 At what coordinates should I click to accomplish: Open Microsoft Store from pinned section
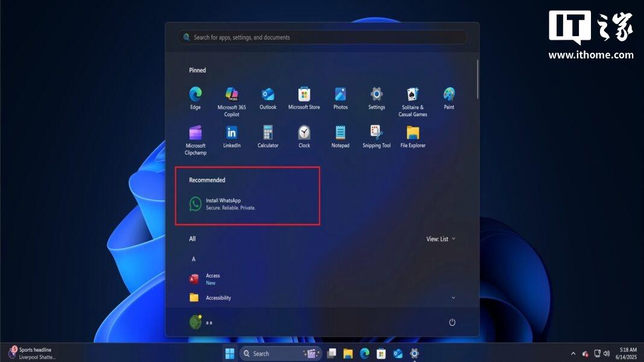tap(304, 99)
